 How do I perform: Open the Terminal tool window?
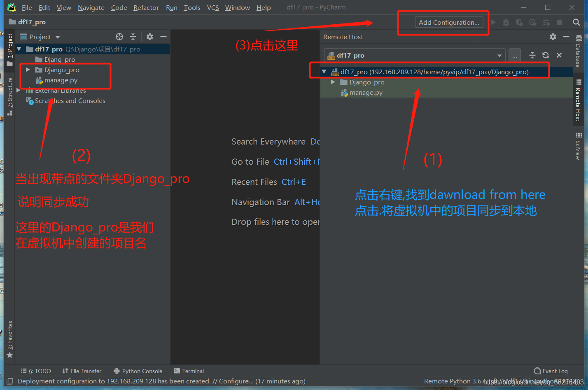189,371
